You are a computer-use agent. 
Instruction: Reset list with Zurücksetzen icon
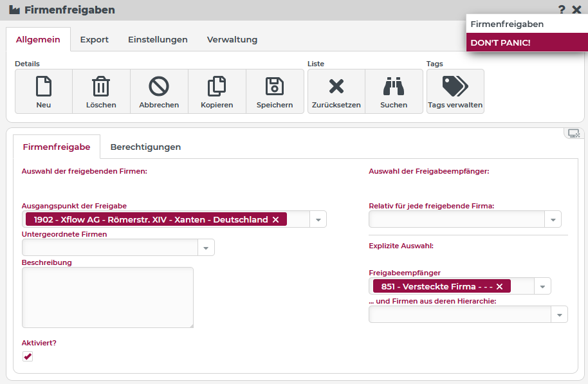[336, 86]
